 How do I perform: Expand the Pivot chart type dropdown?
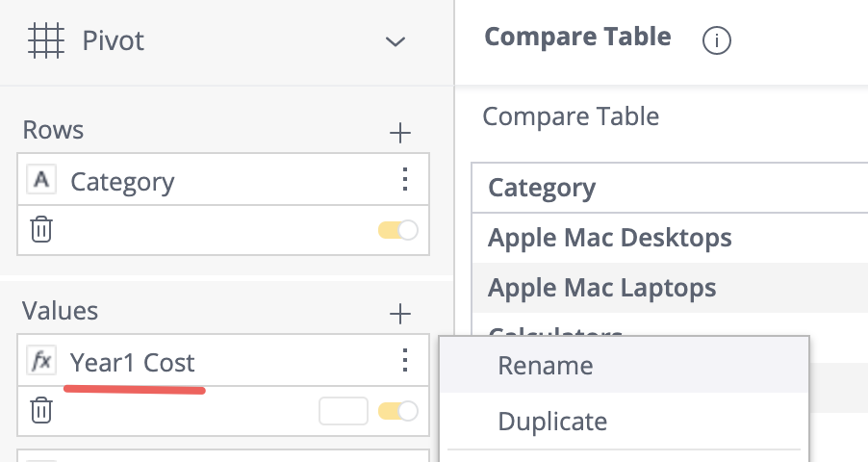(396, 41)
